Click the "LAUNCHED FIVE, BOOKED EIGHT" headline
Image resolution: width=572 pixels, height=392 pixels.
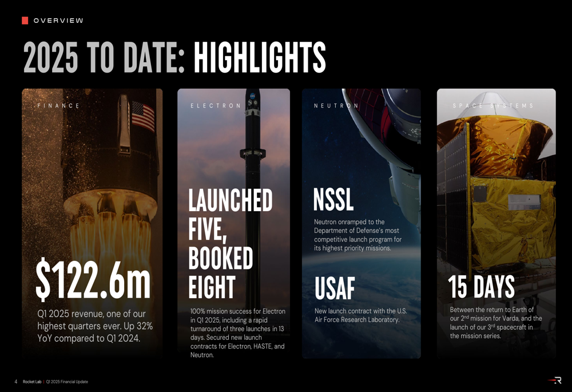(x=230, y=243)
